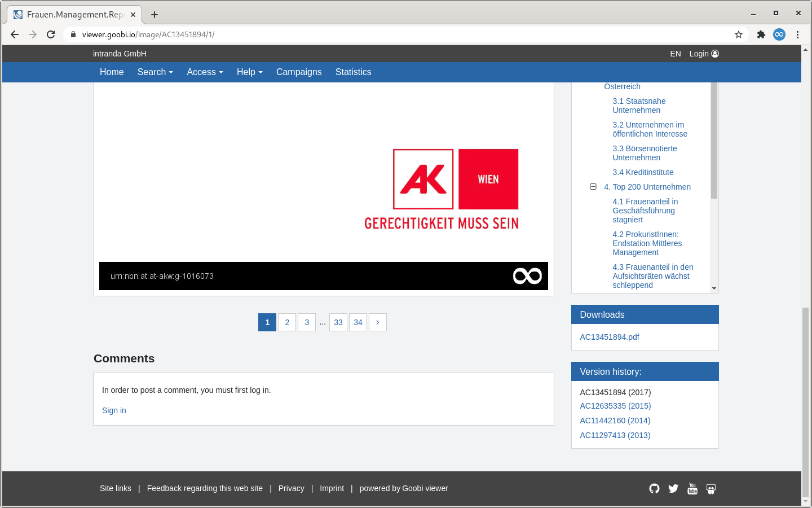812x508 pixels.
Task: Open the YouTube icon in footer
Action: 692,489
